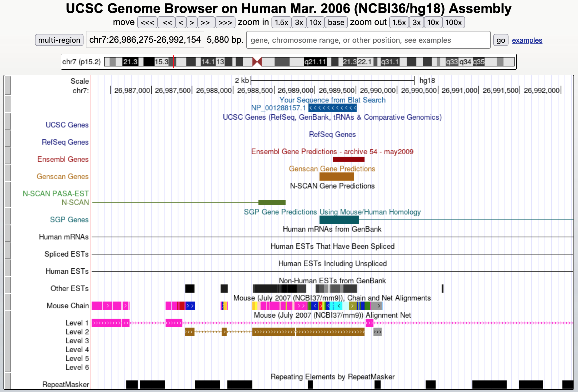The height and width of the screenshot is (392, 578).
Task: Click the centromere on the chr7 ideogram
Action: point(257,62)
